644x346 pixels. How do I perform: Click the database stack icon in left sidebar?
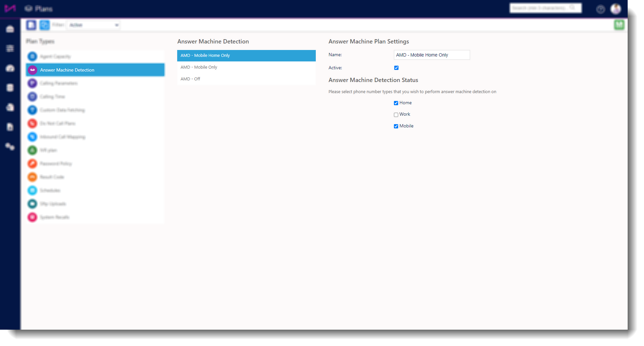10,88
